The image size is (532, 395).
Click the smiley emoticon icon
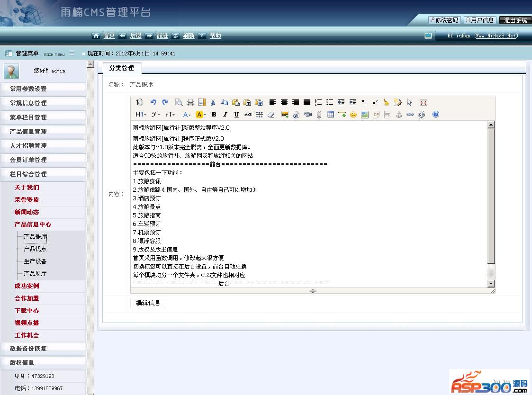click(353, 114)
